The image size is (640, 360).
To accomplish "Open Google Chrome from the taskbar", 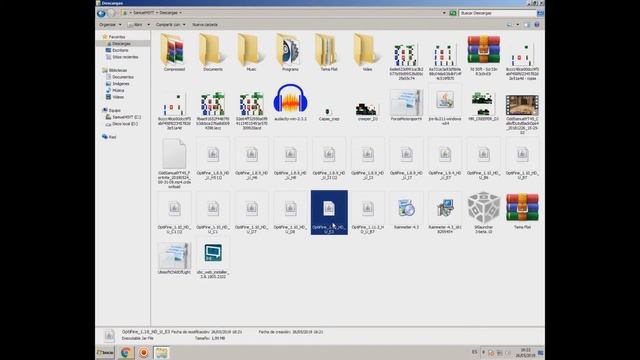I will pyautogui.click(x=126, y=352).
